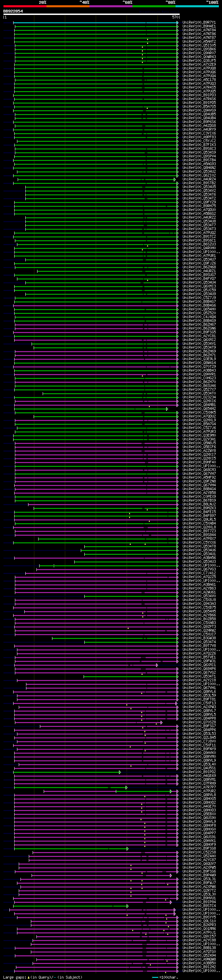
Task: Click the label UniRef100_Q5N8J5
Action: 199,443
